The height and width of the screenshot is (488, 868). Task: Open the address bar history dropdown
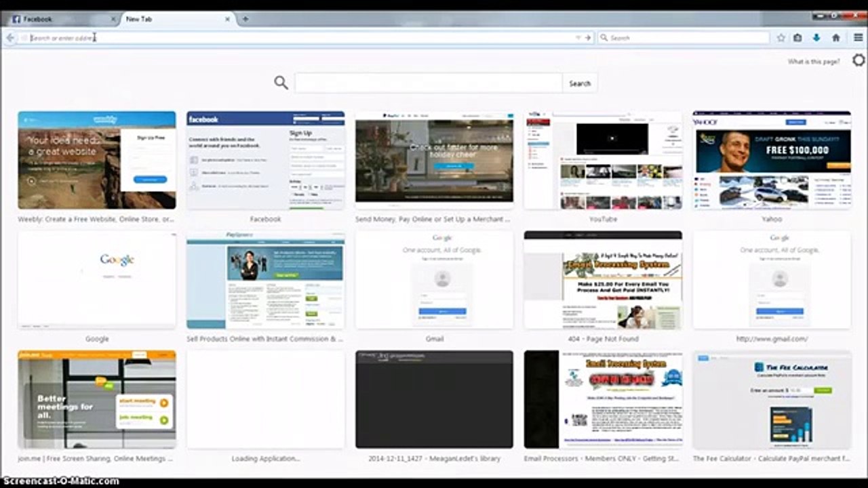pyautogui.click(x=578, y=38)
